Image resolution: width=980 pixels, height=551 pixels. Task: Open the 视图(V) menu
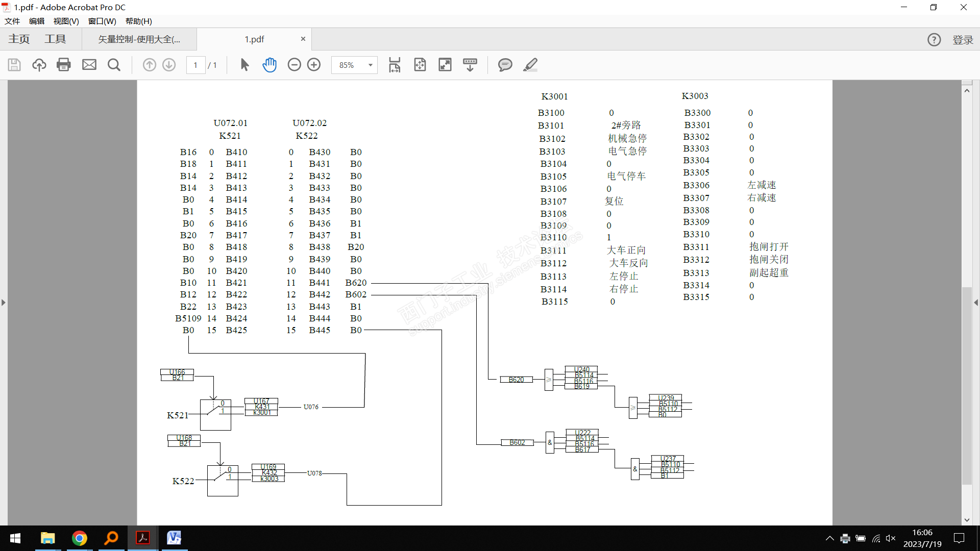66,21
